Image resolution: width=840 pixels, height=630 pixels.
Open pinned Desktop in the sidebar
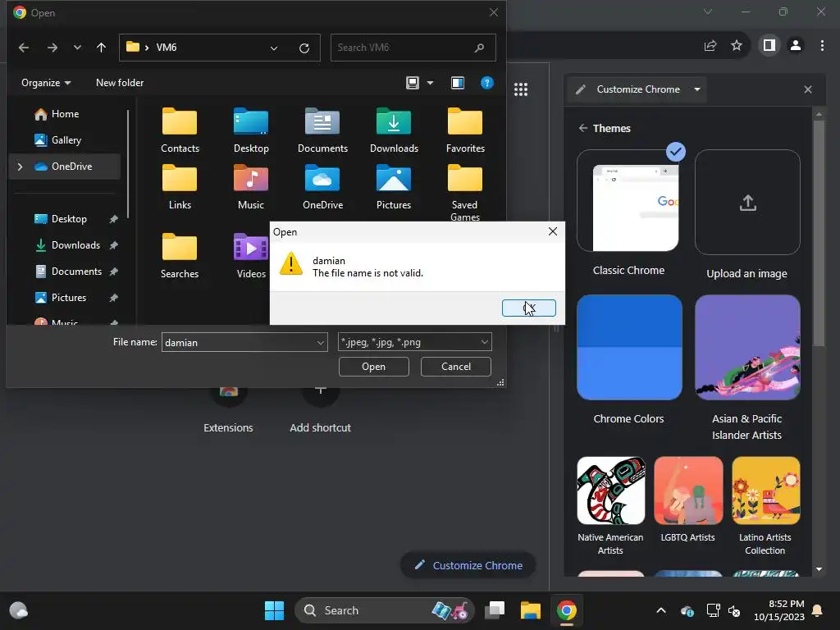click(69, 218)
